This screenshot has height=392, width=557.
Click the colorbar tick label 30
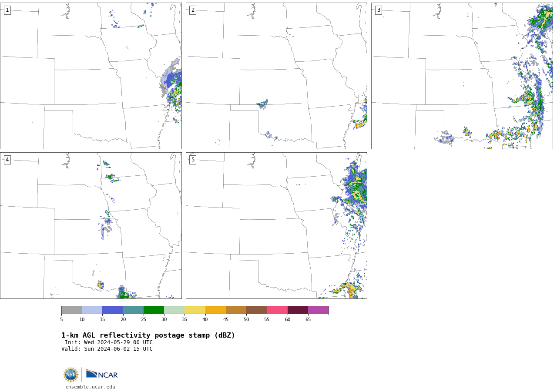pos(164,320)
